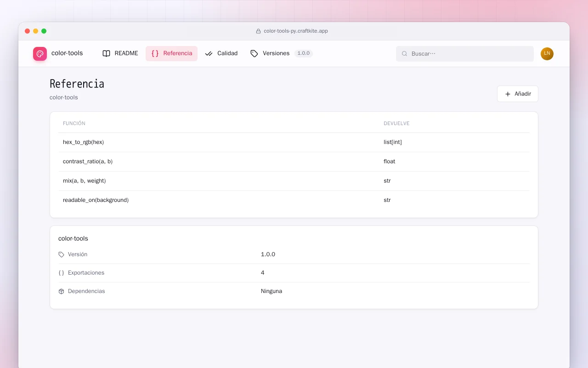The image size is (588, 368).
Task: Focus the Buscar search field
Action: pyautogui.click(x=465, y=54)
